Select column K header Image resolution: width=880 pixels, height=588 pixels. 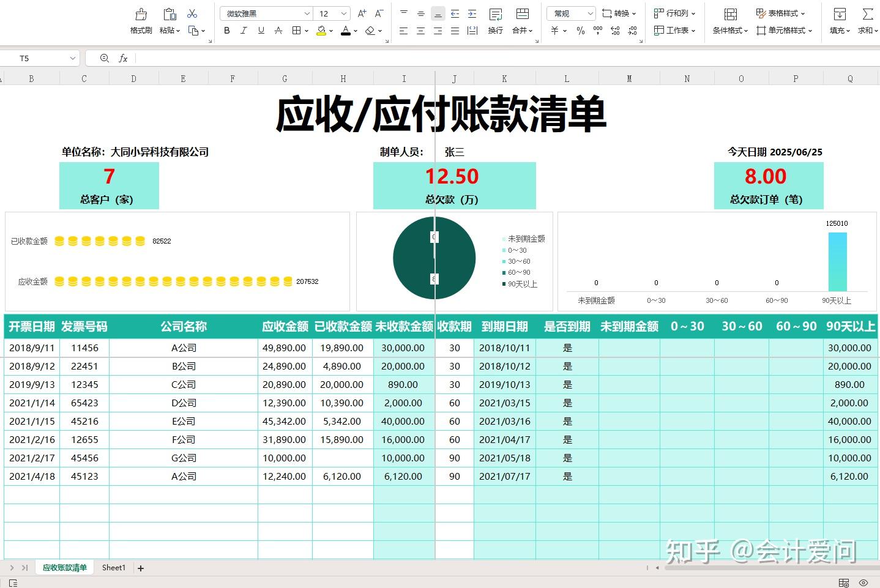click(504, 78)
